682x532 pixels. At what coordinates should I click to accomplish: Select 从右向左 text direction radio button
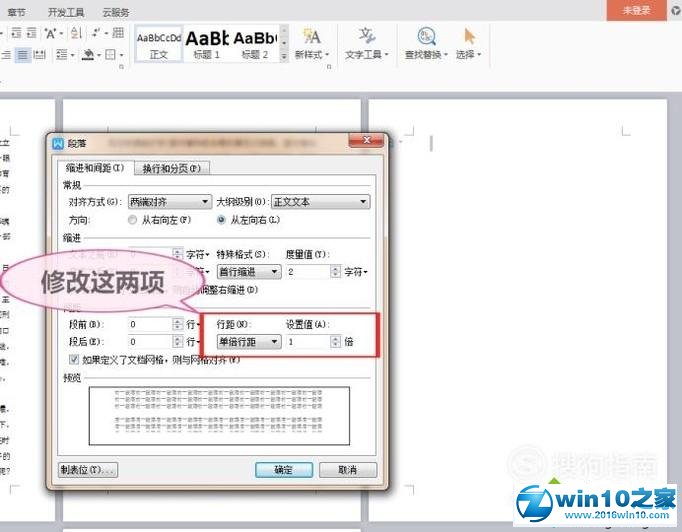[133, 219]
